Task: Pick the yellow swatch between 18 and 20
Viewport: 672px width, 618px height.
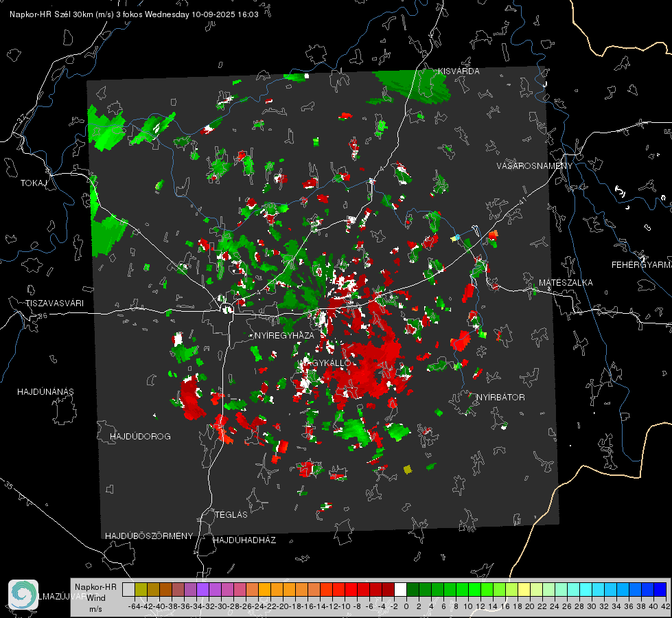Action: [524, 589]
